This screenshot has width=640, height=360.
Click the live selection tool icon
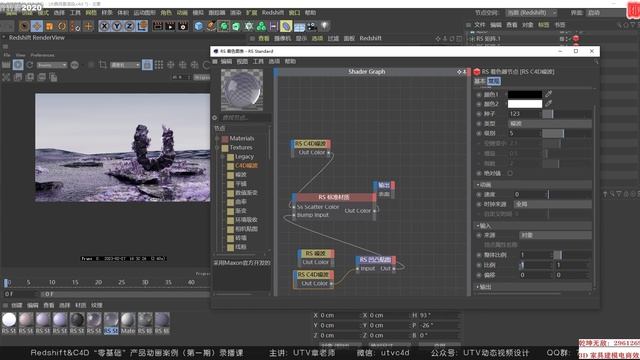[24, 27]
